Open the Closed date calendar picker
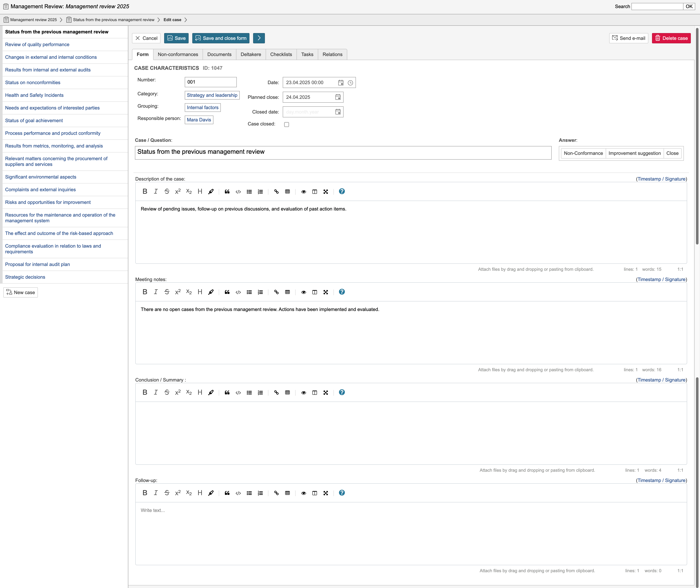Screen dimensions: 700x588 (x=338, y=112)
